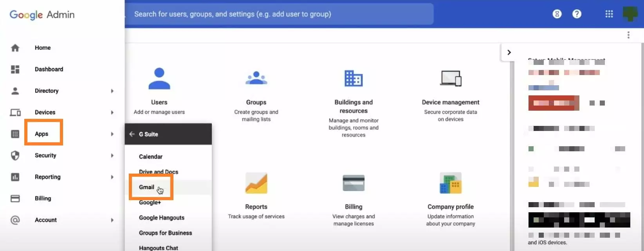The width and height of the screenshot is (644, 251).
Task: Expand the Account submenu arrow
Action: point(112,220)
